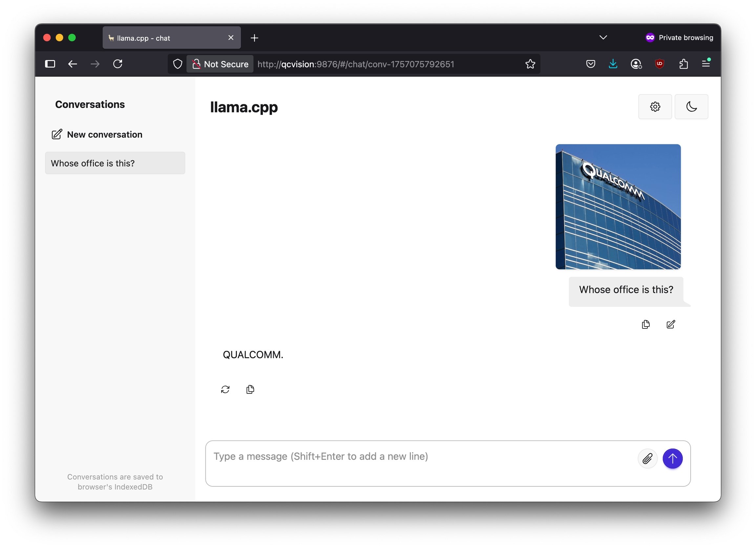Select the 'Whose office is this?' conversation

(115, 163)
